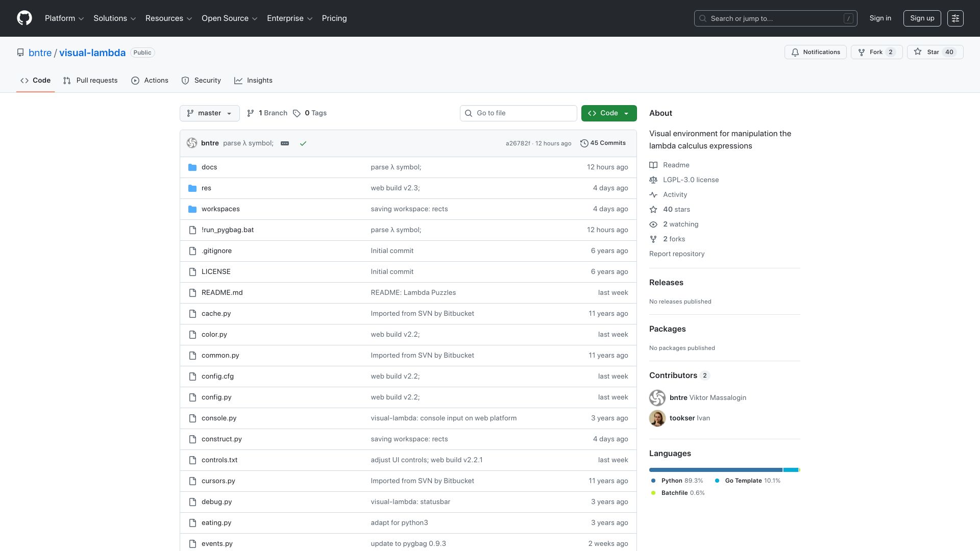Click tookser's avatar in contributors
This screenshot has width=980, height=551.
pyautogui.click(x=657, y=418)
